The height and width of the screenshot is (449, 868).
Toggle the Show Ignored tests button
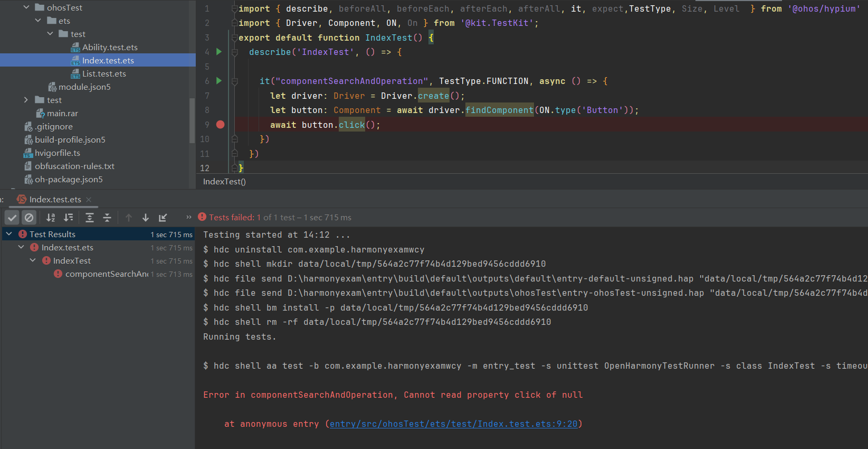[29, 218]
